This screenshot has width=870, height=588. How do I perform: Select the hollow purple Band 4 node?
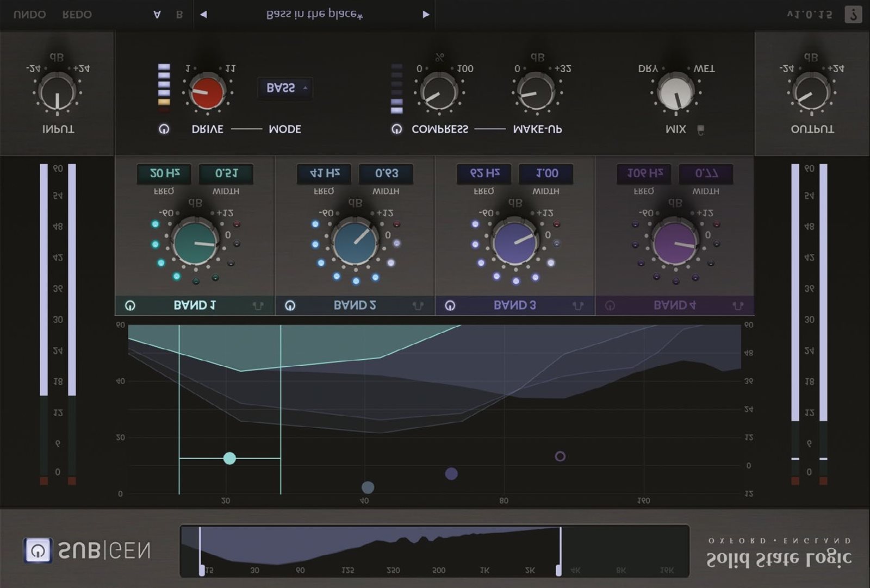click(560, 456)
